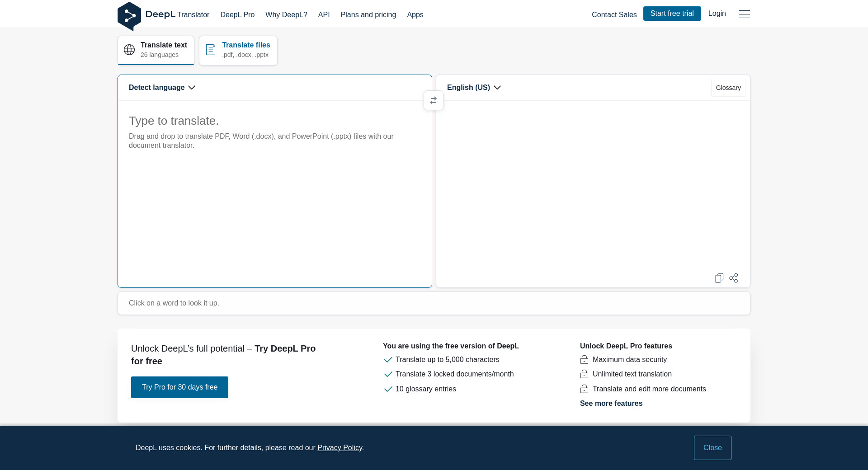This screenshot has width=868, height=470.
Task: Open the hamburger menu
Action: [x=744, y=14]
